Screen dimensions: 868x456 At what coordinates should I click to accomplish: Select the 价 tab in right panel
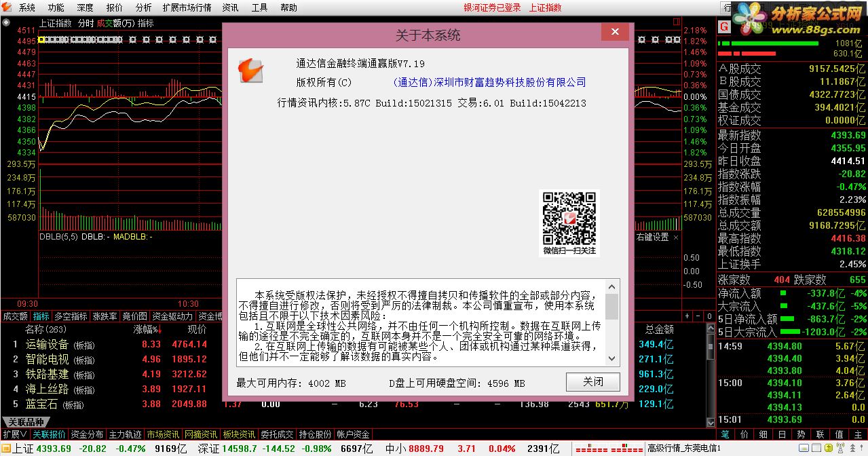744,434
